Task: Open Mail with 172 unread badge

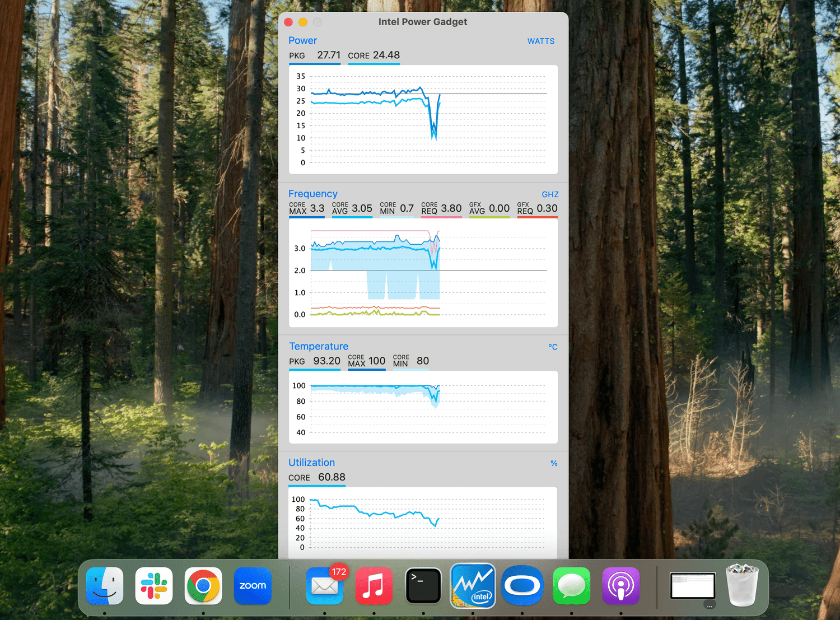Action: (x=325, y=586)
